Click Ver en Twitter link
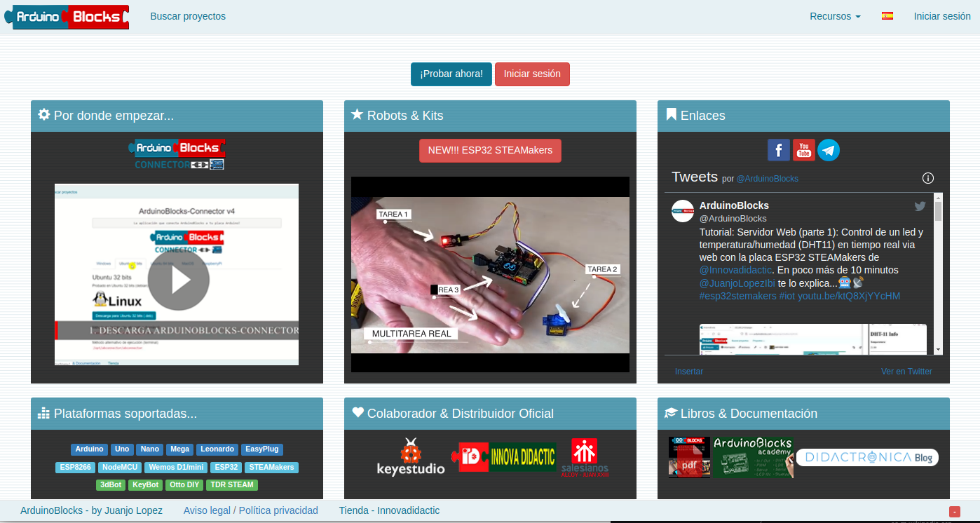The width and height of the screenshot is (980, 523). (x=906, y=372)
